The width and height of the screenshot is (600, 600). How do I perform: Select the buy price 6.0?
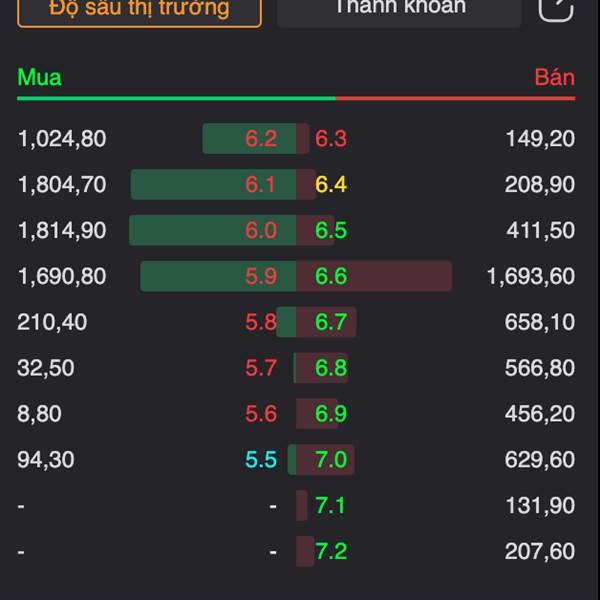(261, 230)
